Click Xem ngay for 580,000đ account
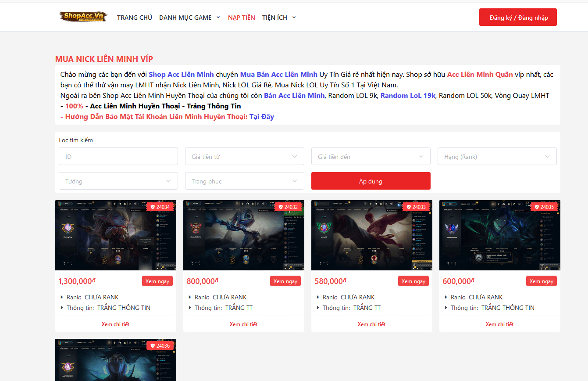The height and width of the screenshot is (381, 588). [413, 281]
